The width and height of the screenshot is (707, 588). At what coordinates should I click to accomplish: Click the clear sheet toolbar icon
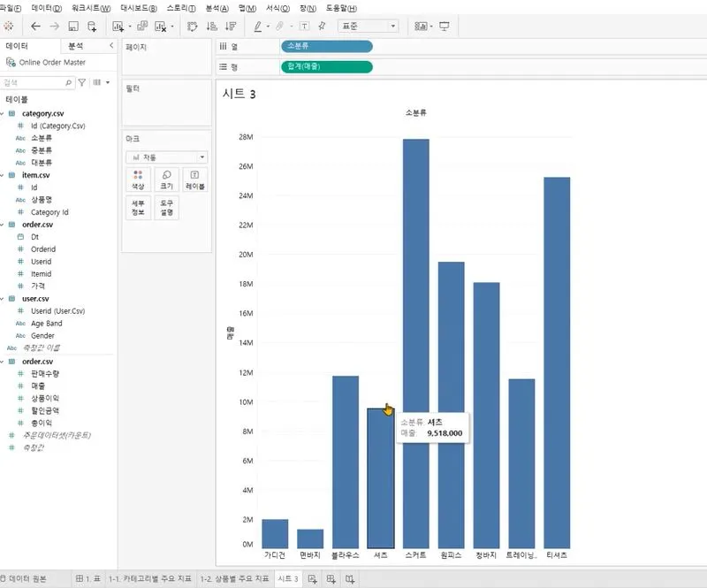[x=161, y=27]
